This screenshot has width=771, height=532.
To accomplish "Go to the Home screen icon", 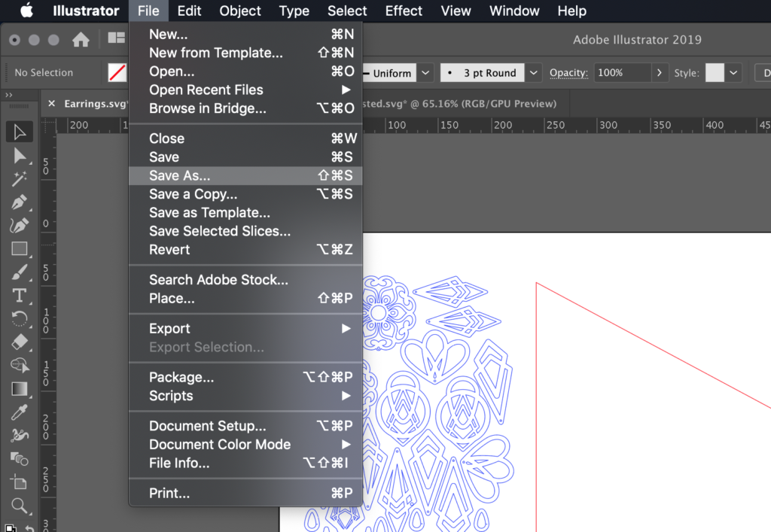I will click(x=81, y=39).
